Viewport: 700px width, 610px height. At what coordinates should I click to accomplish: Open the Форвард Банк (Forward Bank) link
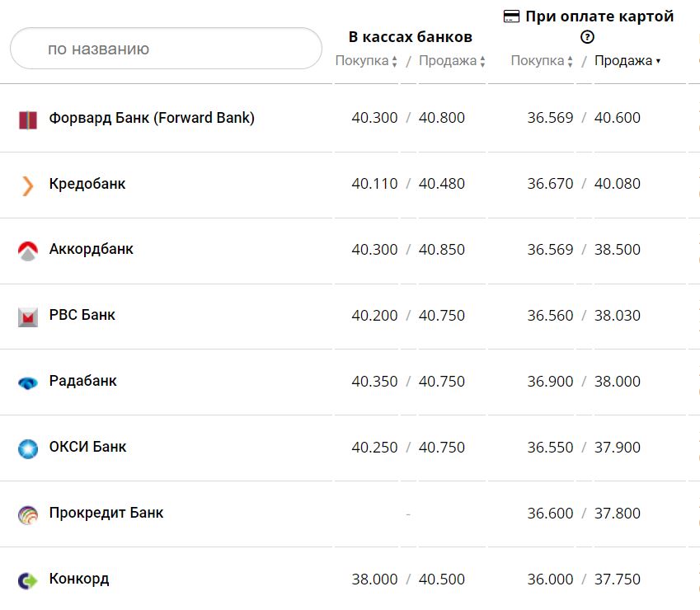coord(152,118)
